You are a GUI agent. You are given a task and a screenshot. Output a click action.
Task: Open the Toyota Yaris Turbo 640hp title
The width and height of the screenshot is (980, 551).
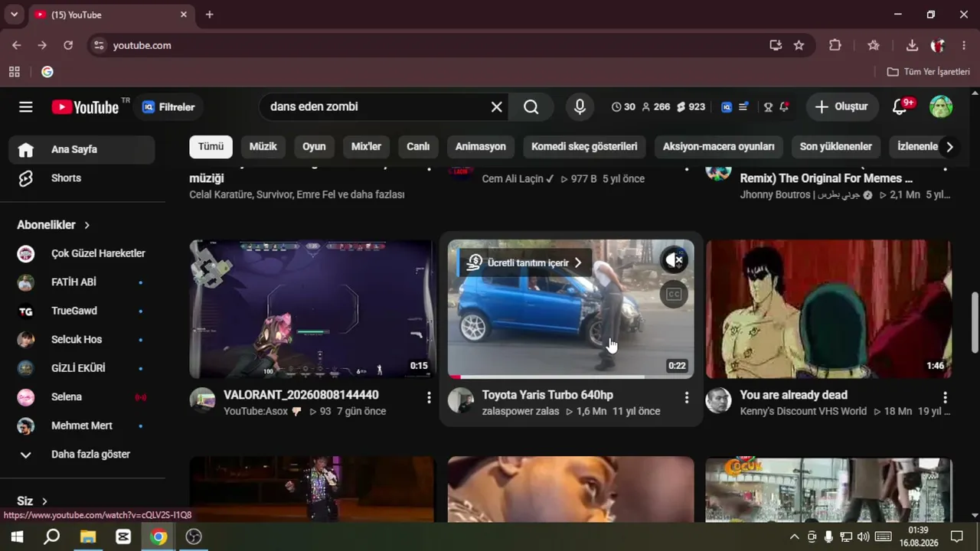547,395
